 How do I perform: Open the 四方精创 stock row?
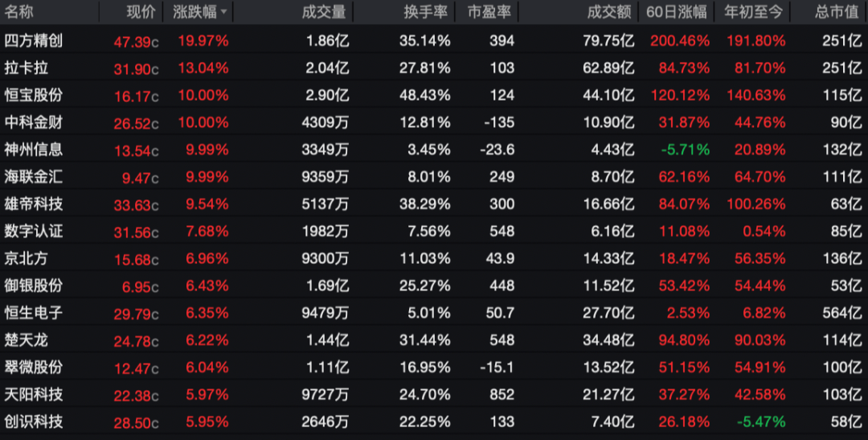click(x=33, y=40)
